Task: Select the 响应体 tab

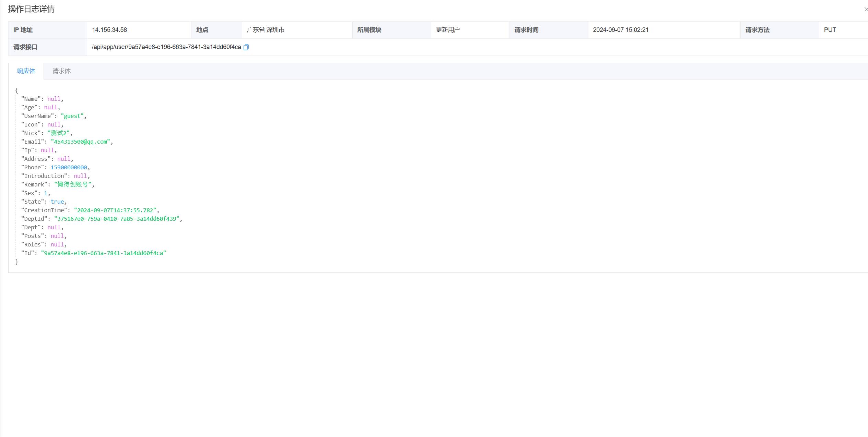Action: point(26,71)
